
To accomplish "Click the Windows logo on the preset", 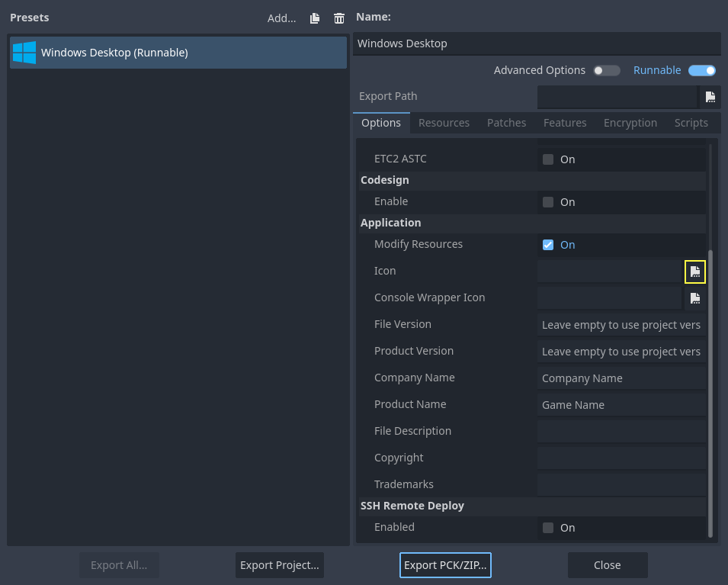I will click(24, 53).
